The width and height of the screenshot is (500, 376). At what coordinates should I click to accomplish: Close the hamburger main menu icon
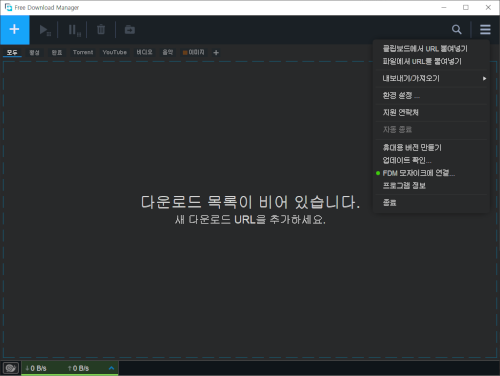[x=485, y=30]
